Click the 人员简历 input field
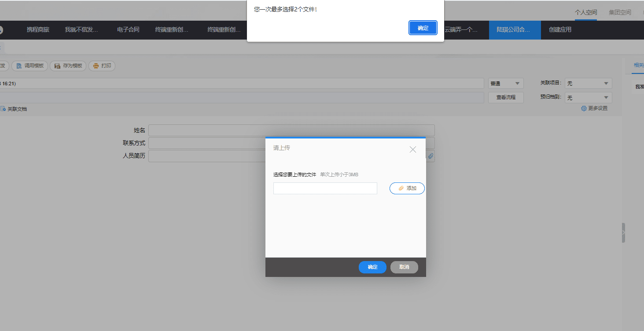 [x=291, y=156]
